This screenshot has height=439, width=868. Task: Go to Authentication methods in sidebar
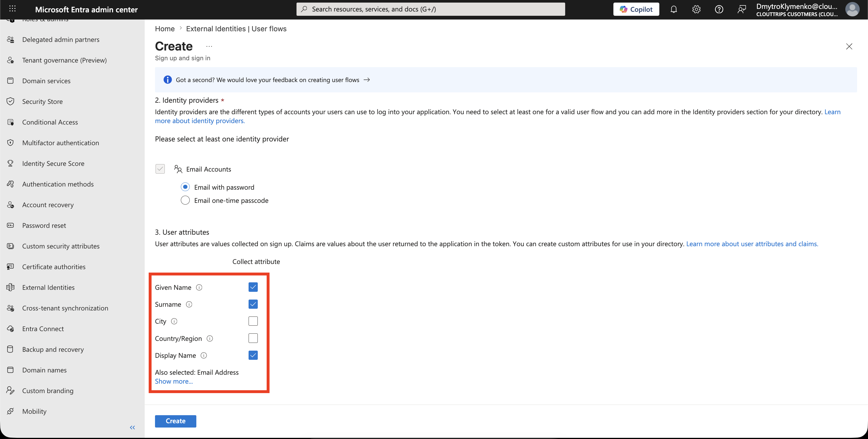point(58,184)
